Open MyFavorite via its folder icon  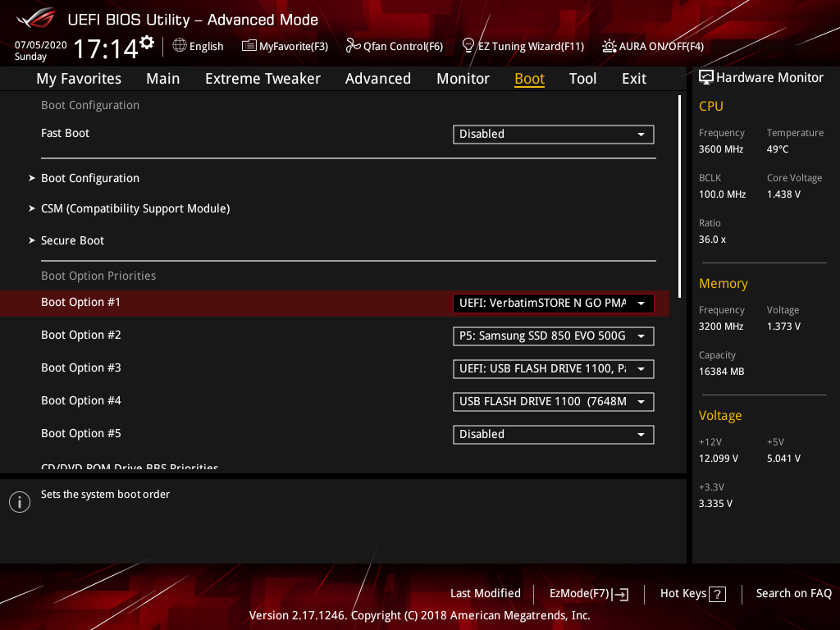point(249,46)
